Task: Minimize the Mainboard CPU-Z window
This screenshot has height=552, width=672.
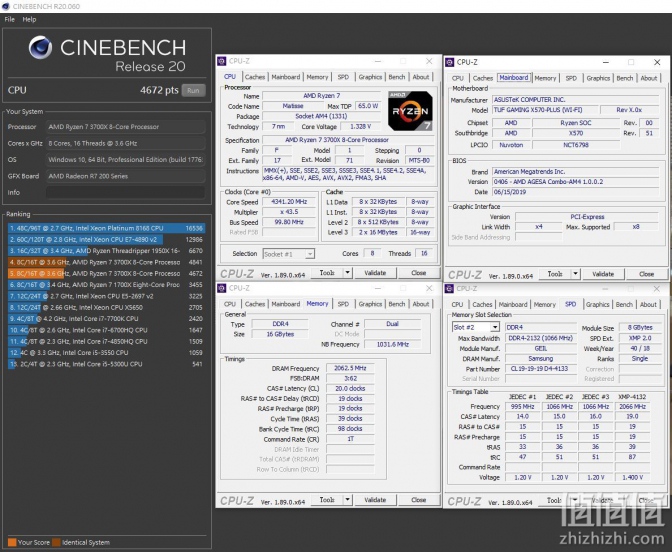Action: coord(606,63)
